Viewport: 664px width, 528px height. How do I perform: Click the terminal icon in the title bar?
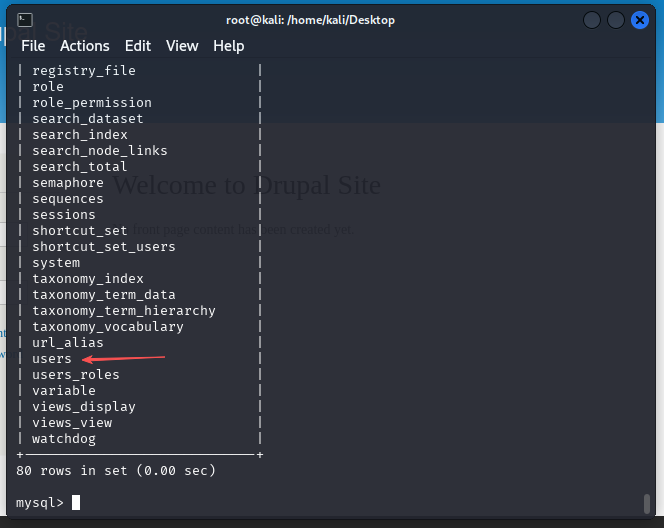[x=24, y=20]
